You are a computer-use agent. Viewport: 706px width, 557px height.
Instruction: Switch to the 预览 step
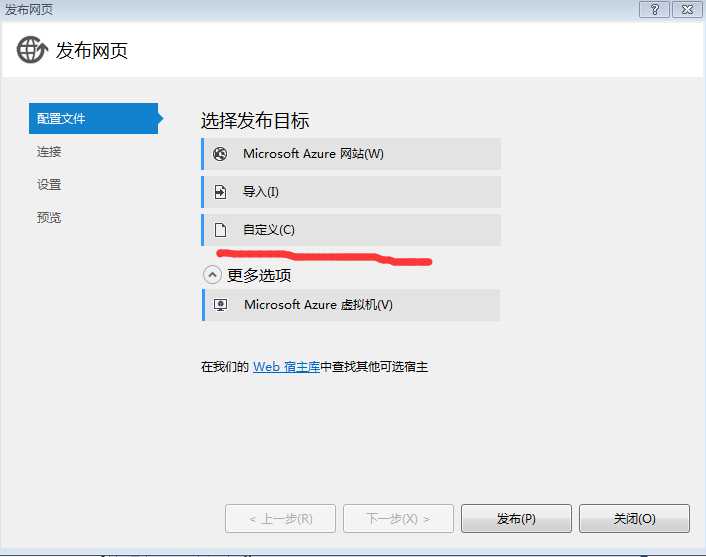[x=49, y=217]
